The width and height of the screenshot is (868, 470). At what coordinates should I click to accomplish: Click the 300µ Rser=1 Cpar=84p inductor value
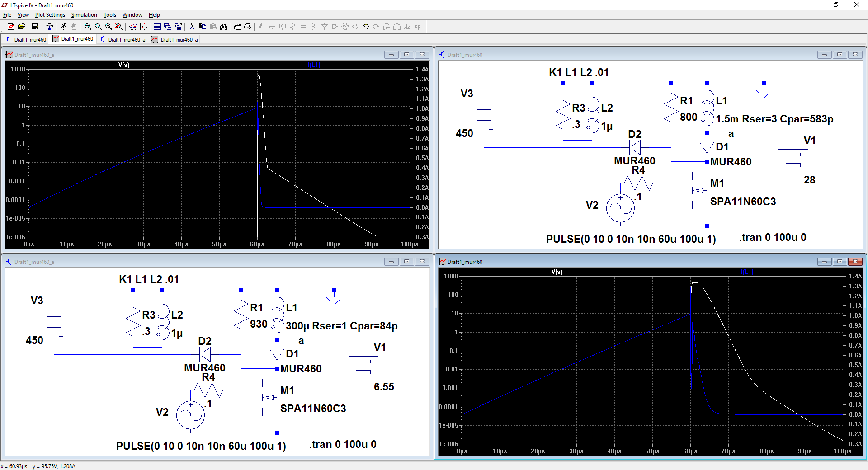click(x=341, y=326)
